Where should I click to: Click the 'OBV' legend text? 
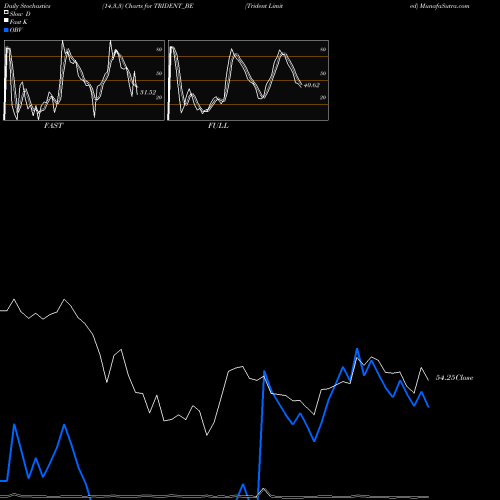[16, 30]
